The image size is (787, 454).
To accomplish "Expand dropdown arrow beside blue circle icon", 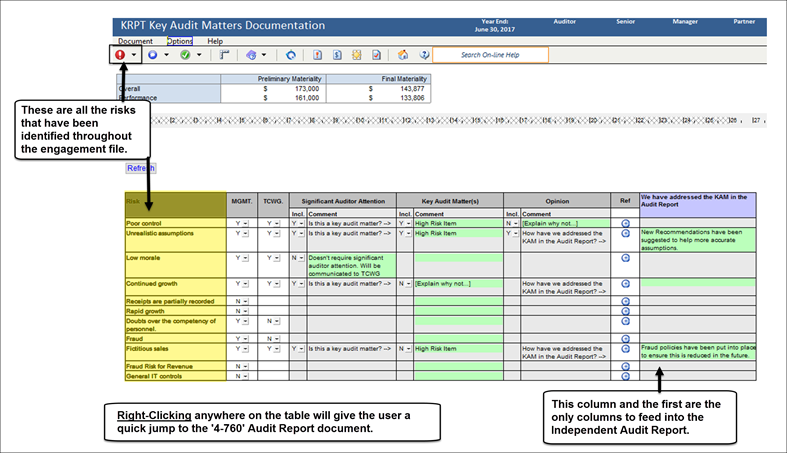I will (x=166, y=55).
